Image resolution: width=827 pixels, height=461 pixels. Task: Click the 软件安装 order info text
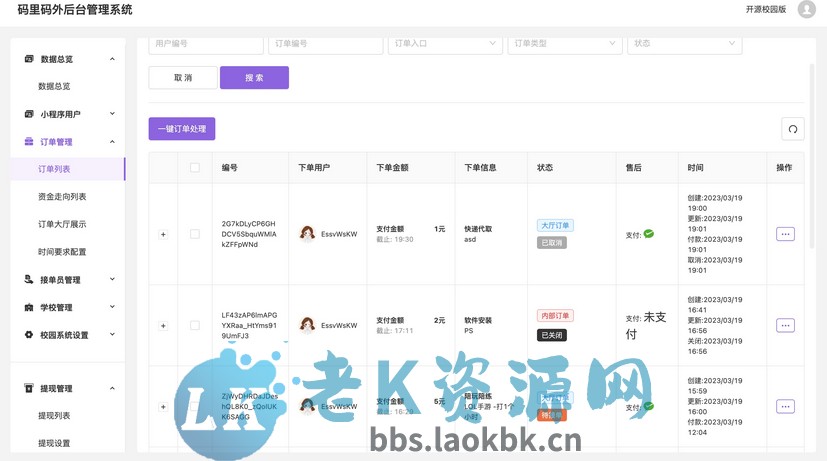pyautogui.click(x=478, y=320)
